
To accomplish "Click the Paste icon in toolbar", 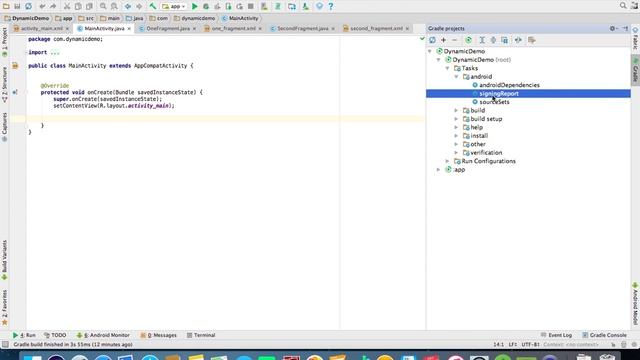I will 89,6.
